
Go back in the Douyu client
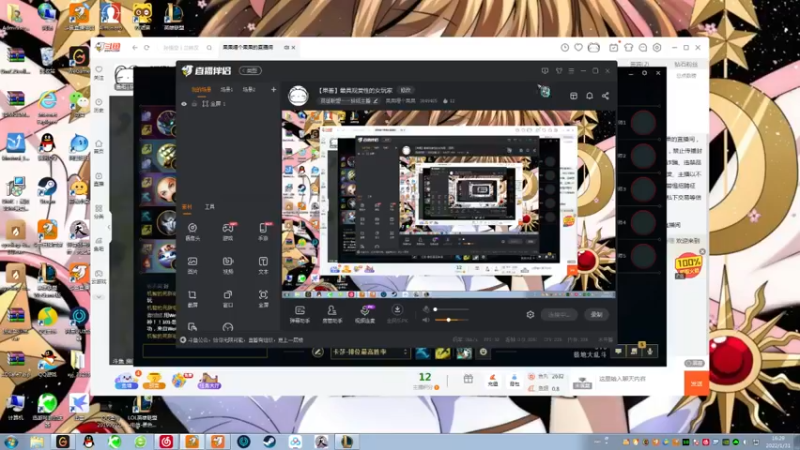(135, 47)
